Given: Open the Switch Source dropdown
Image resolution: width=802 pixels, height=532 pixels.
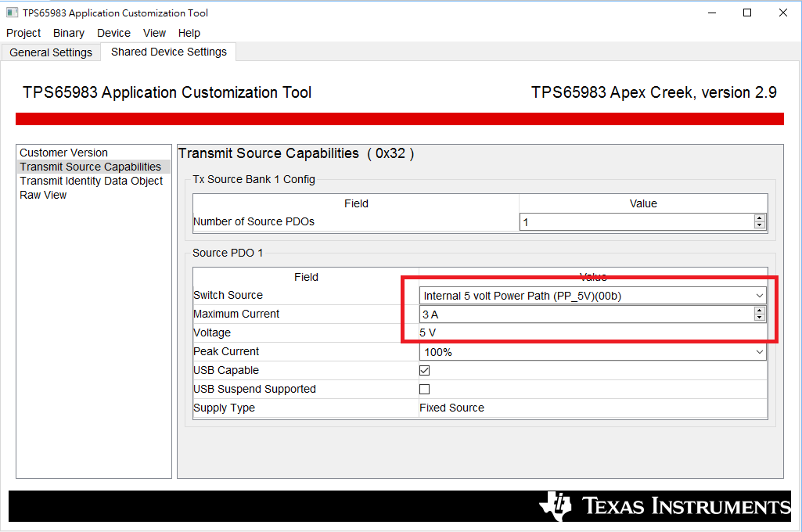Looking at the screenshot, I should coord(592,296).
